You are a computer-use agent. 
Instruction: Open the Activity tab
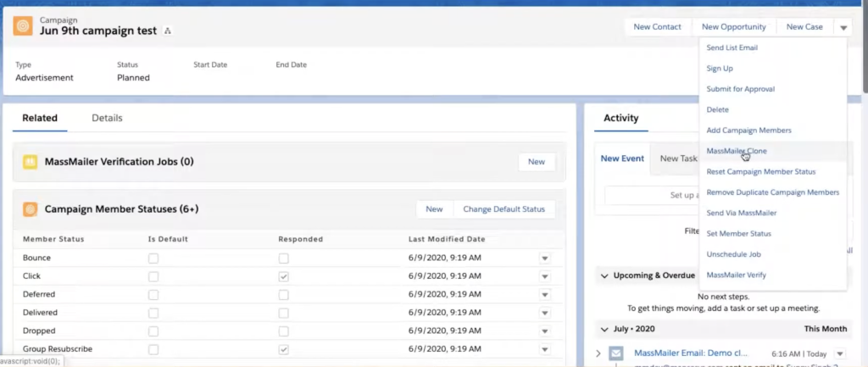pyautogui.click(x=621, y=118)
